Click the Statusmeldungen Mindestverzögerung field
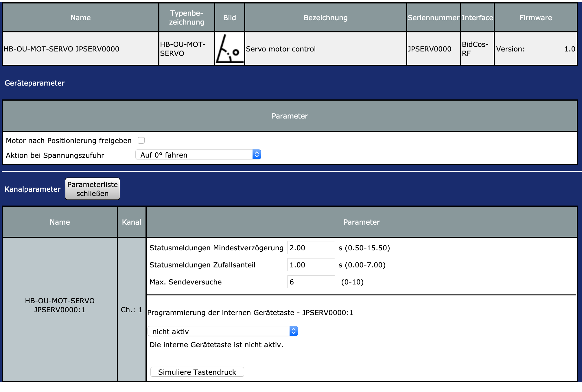 click(311, 248)
